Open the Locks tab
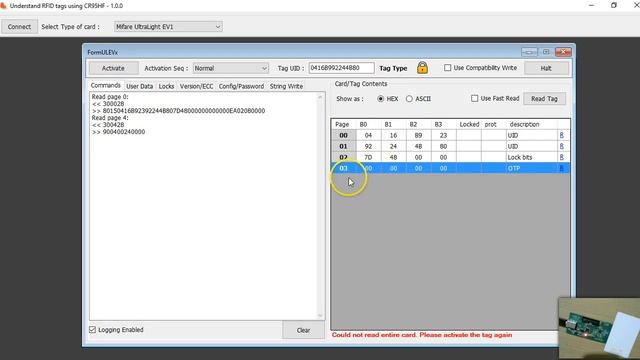The image size is (640, 360). pos(166,86)
